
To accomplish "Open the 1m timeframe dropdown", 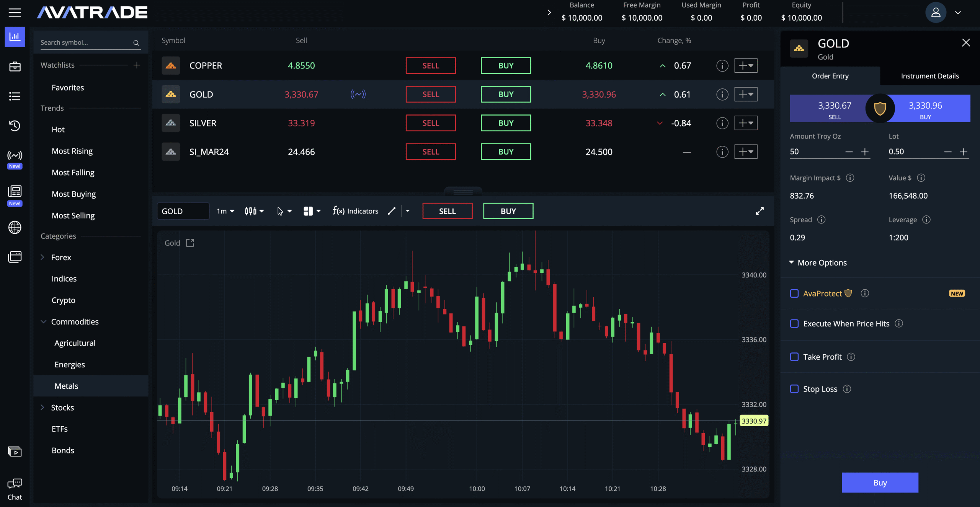I will tap(225, 211).
